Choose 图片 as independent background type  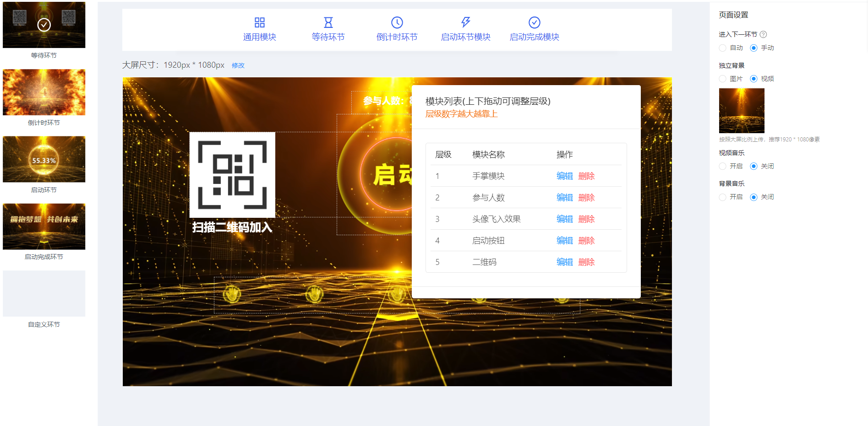click(723, 79)
